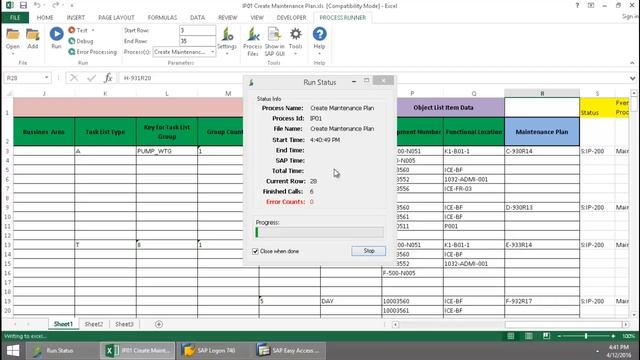Open Process Runner Settings
Screen dimensions: 640x360
(227, 40)
